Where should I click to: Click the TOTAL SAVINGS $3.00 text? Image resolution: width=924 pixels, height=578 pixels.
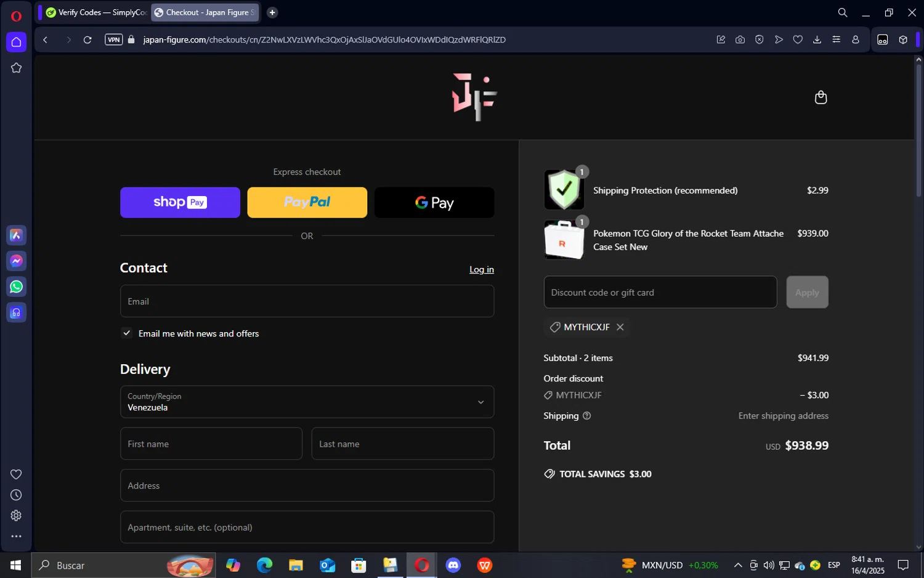point(606,474)
